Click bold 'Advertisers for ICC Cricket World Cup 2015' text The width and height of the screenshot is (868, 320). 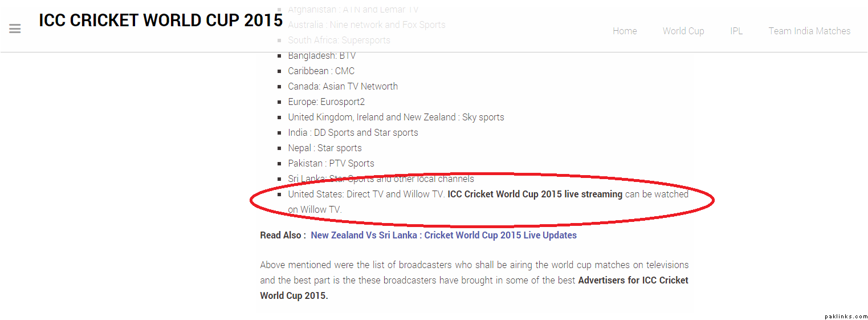633,280
